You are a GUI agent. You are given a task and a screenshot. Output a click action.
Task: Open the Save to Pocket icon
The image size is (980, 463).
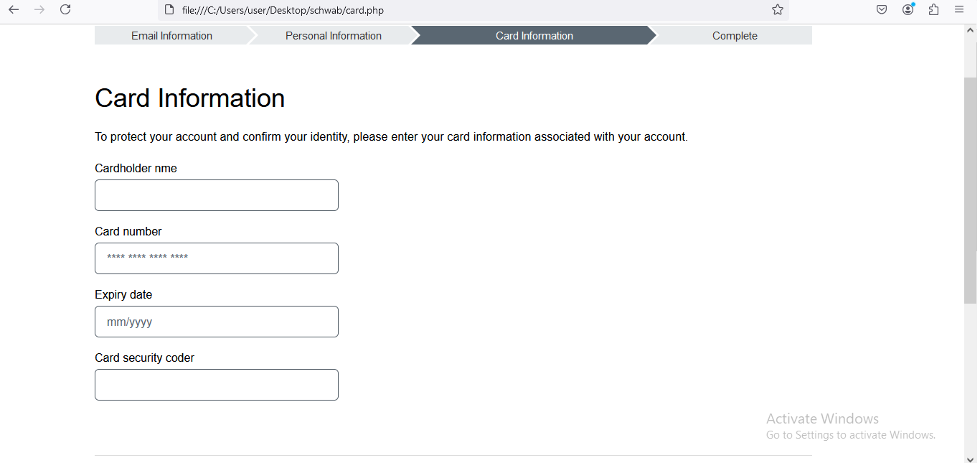[x=882, y=9]
